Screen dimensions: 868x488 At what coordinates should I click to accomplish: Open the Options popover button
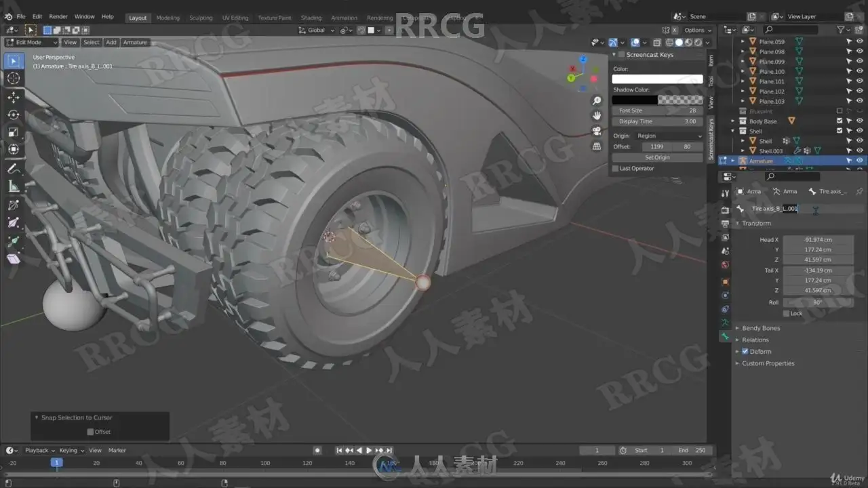pyautogui.click(x=698, y=30)
